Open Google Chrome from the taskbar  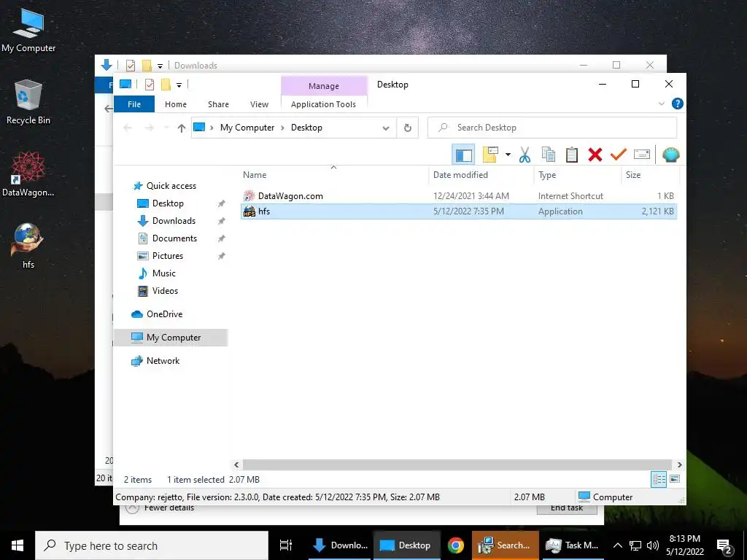[x=455, y=545]
